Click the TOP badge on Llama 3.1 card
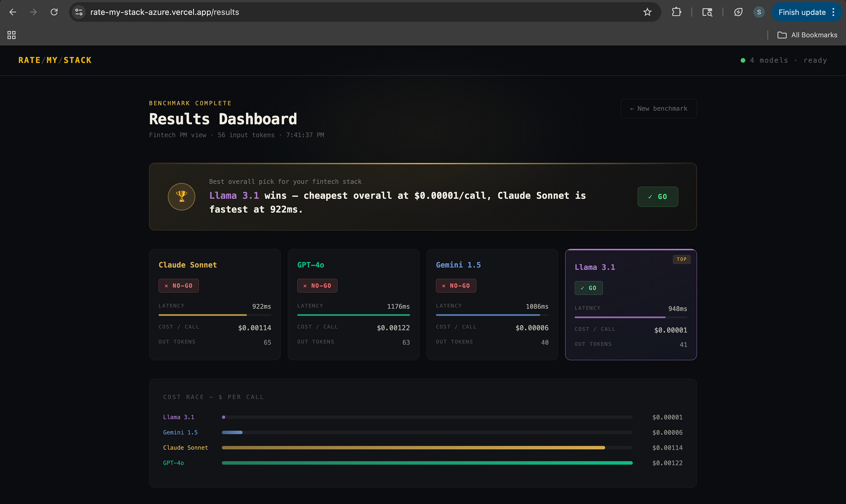 tap(681, 259)
